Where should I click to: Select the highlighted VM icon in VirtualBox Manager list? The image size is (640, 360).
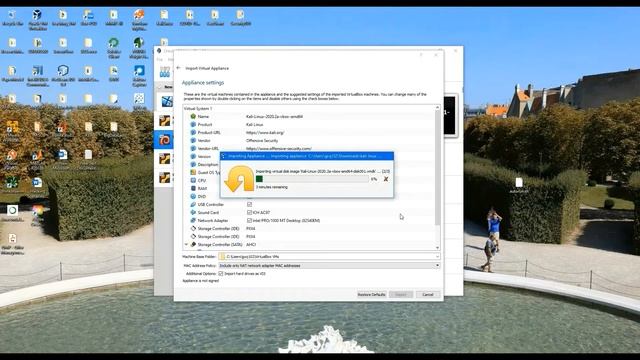pos(164,140)
